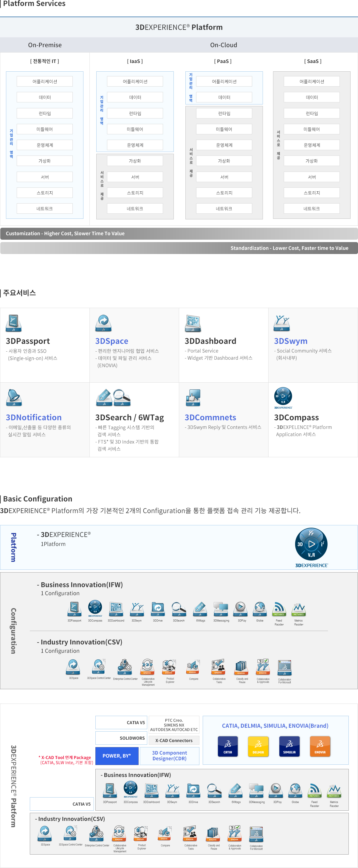The image size is (358, 868).
Task: Click the [ 전통적인 IT ] column heading
Action: pos(44,61)
